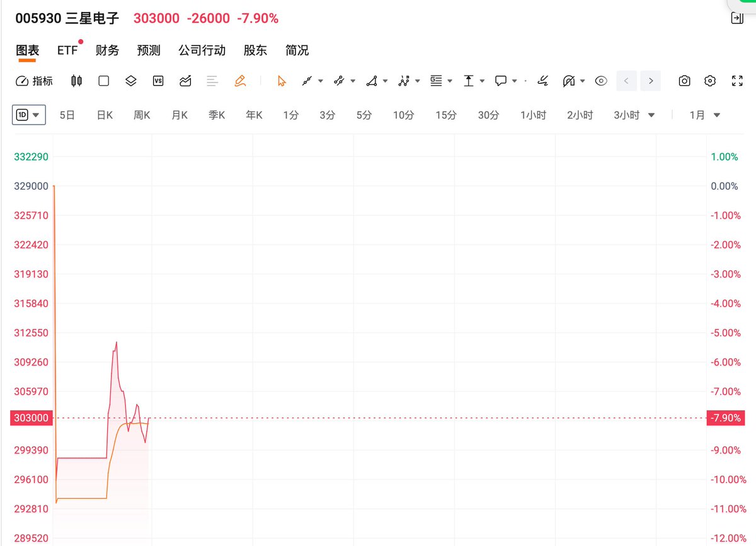The height and width of the screenshot is (546, 756).
Task: Select the price range measure tool
Action: [468, 81]
